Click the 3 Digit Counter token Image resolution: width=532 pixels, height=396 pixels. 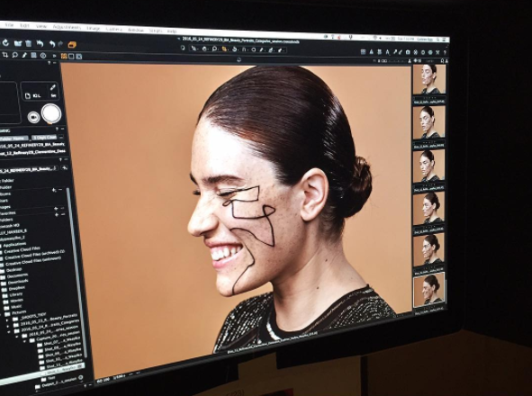click(44, 138)
